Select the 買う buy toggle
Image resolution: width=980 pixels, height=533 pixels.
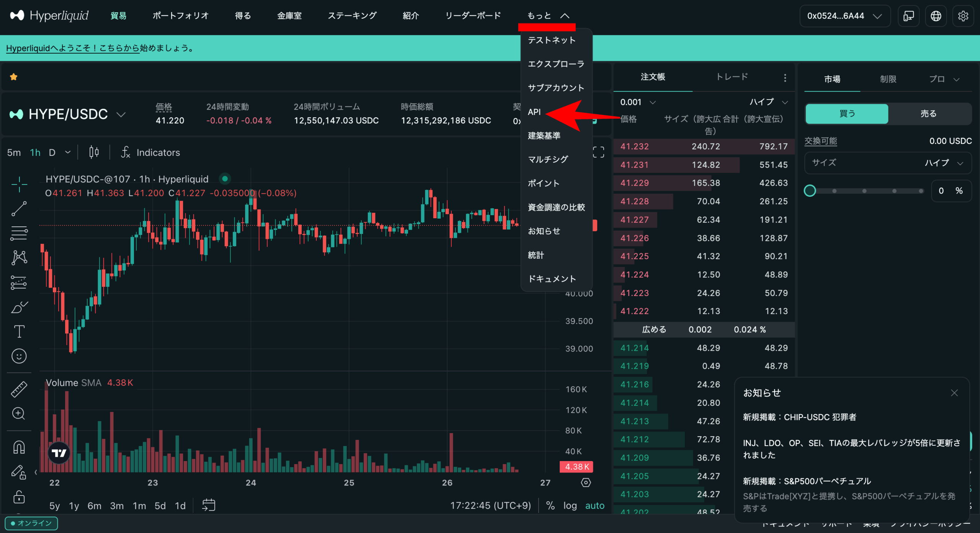tap(847, 114)
